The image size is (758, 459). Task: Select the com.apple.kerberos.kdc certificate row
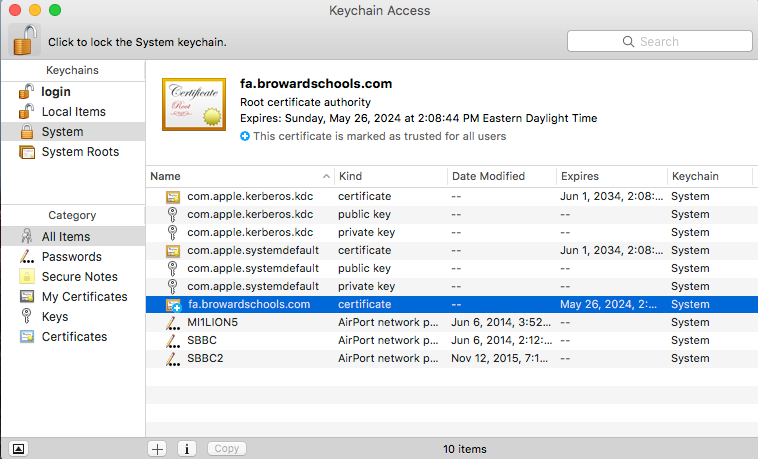coord(452,196)
